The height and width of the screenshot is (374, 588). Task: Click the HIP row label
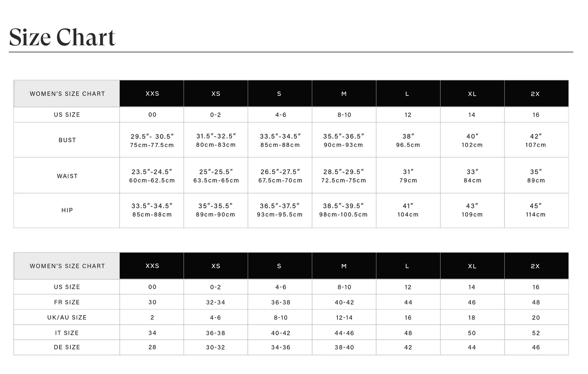(67, 210)
